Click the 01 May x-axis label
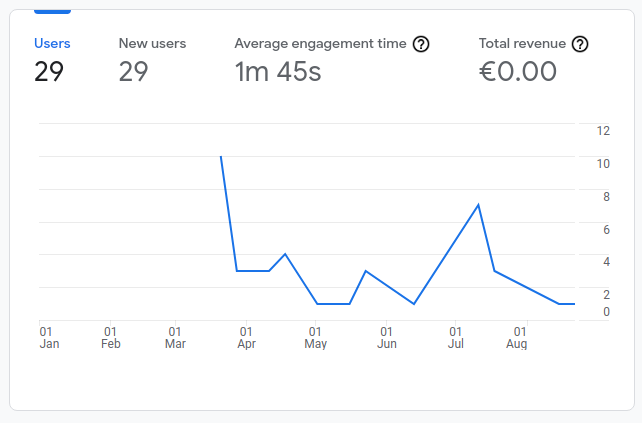This screenshot has width=642, height=423. (315, 338)
